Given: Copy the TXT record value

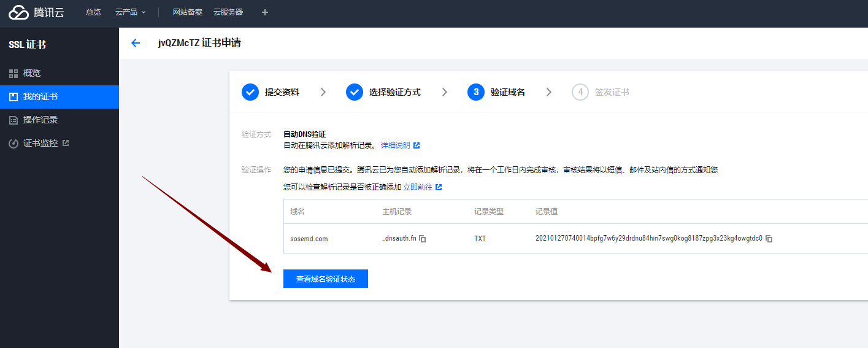Looking at the screenshot, I should (x=769, y=239).
